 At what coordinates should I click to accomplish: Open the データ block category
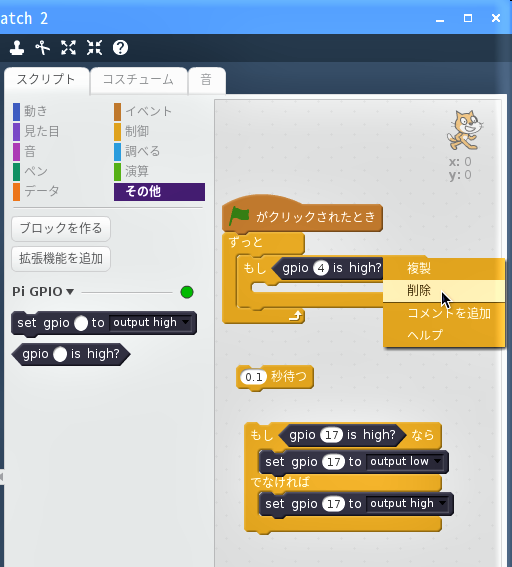coord(36,191)
